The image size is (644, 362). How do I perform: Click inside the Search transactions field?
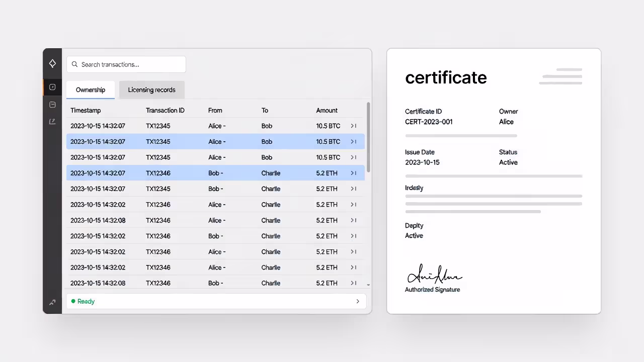[126, 64]
